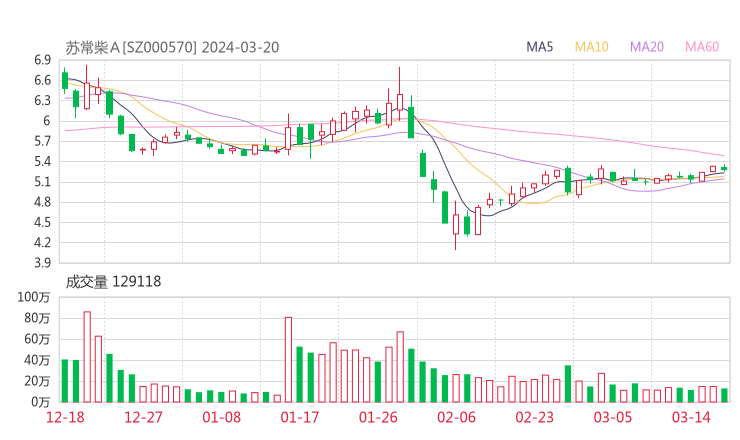Click the 4.5 price axis label
740x440 pixels.
(42, 222)
